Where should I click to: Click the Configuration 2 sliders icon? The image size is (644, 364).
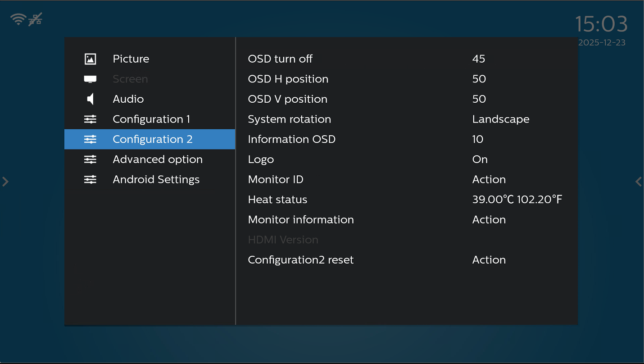[90, 140]
